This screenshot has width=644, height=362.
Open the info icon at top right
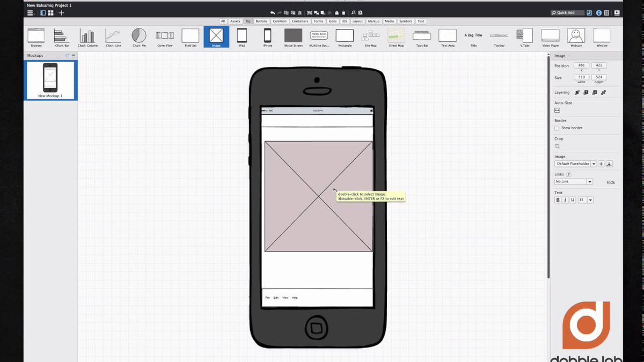click(x=598, y=12)
